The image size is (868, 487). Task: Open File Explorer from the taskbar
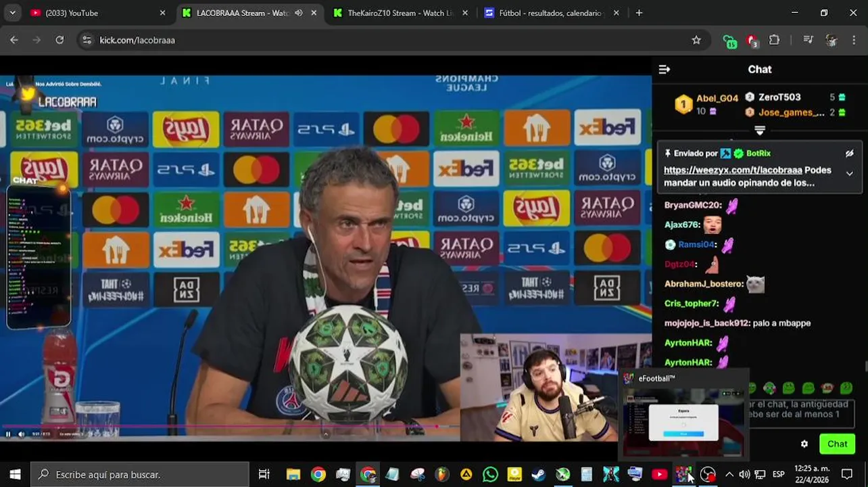[293, 475]
